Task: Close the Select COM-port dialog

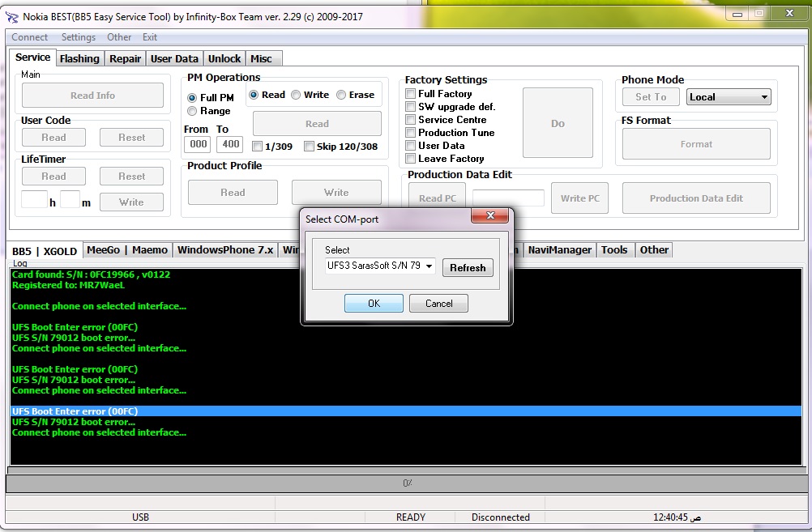Action: click(x=490, y=215)
